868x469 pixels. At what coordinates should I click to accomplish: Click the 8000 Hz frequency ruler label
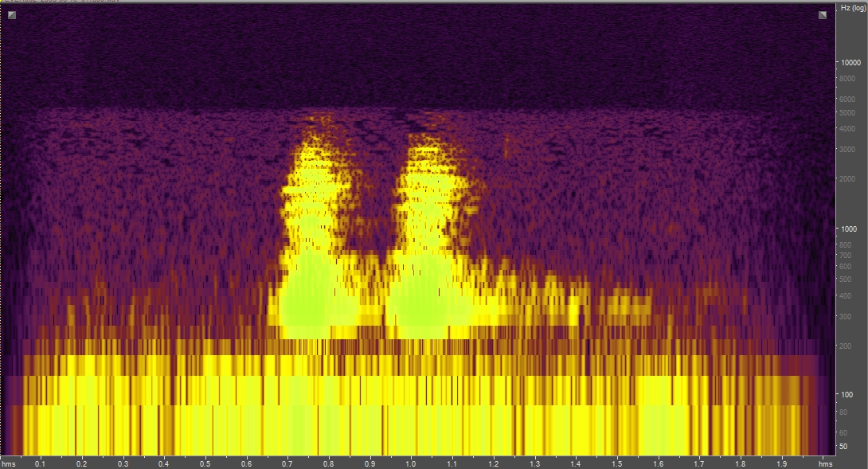(x=847, y=80)
